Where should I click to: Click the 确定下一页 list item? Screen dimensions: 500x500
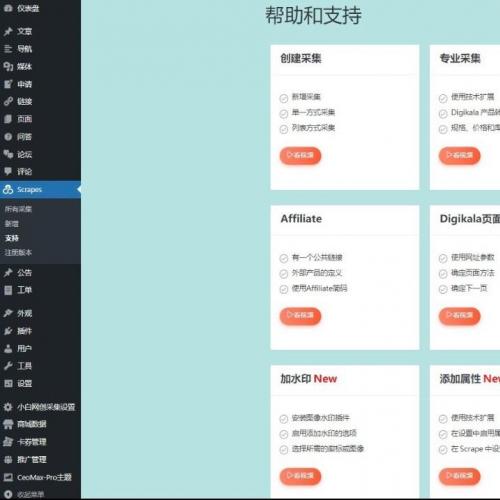pyautogui.click(x=469, y=288)
